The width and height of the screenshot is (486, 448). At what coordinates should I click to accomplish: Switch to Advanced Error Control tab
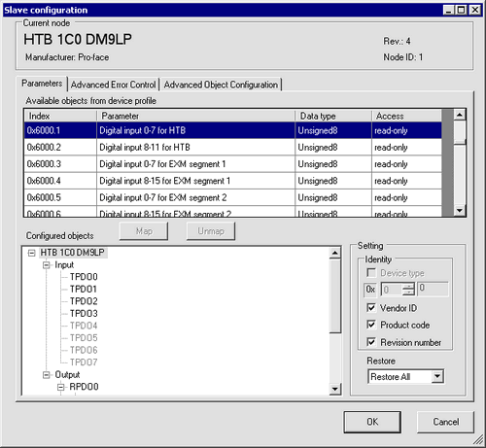(114, 85)
